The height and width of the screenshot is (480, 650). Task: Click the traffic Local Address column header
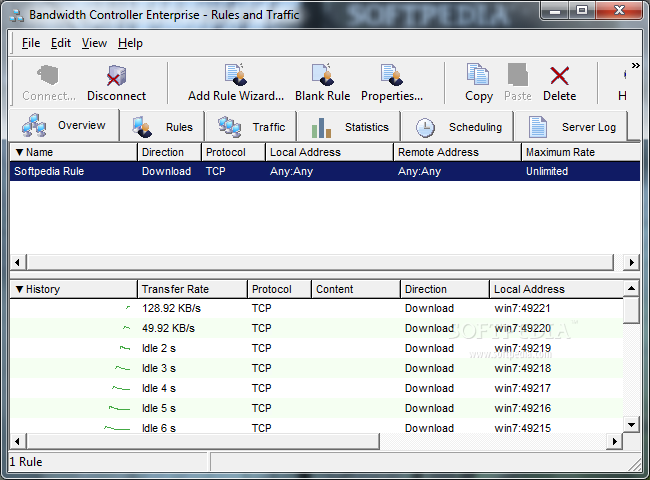(x=556, y=289)
